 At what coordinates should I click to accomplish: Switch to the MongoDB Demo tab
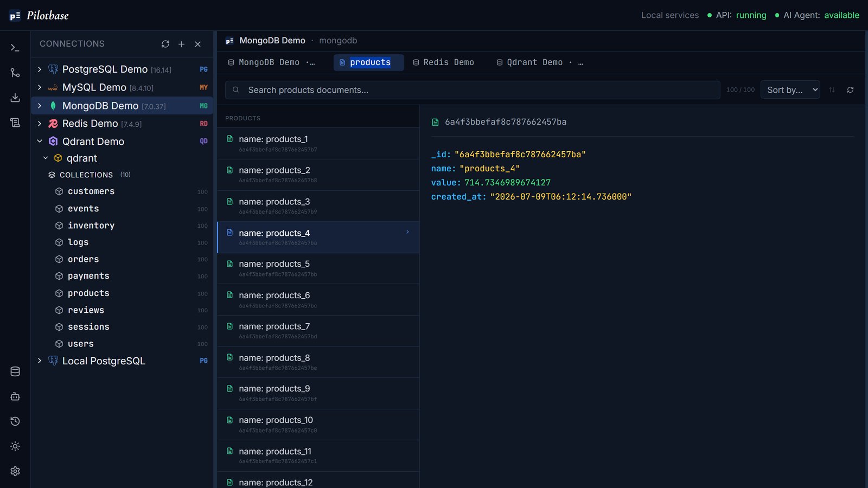pyautogui.click(x=271, y=62)
